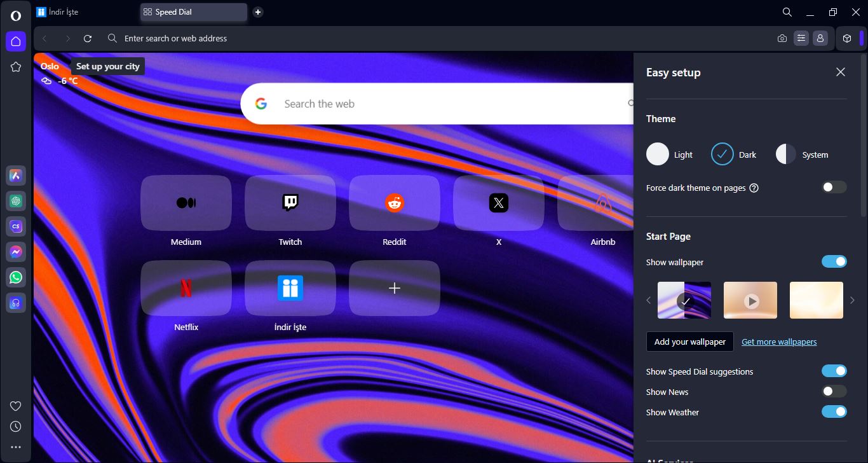Add a new speed dial site
The height and width of the screenshot is (463, 868).
(395, 288)
